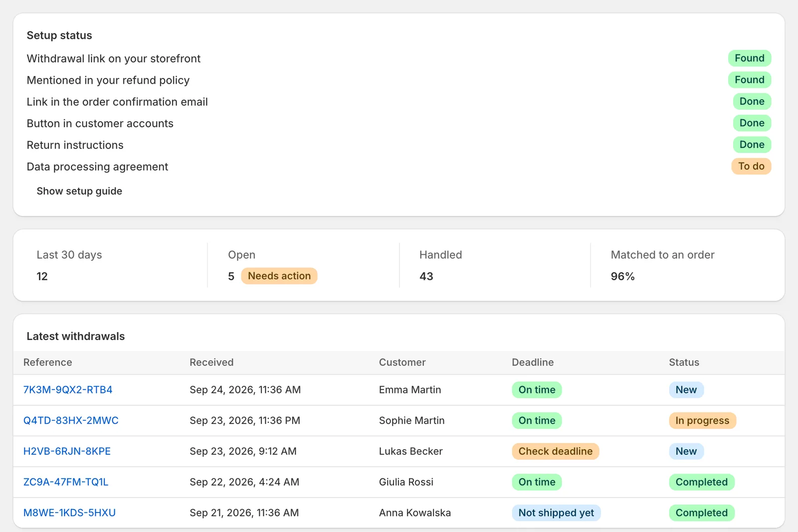
Task: Click Done badge for order confirmation email
Action: (752, 101)
